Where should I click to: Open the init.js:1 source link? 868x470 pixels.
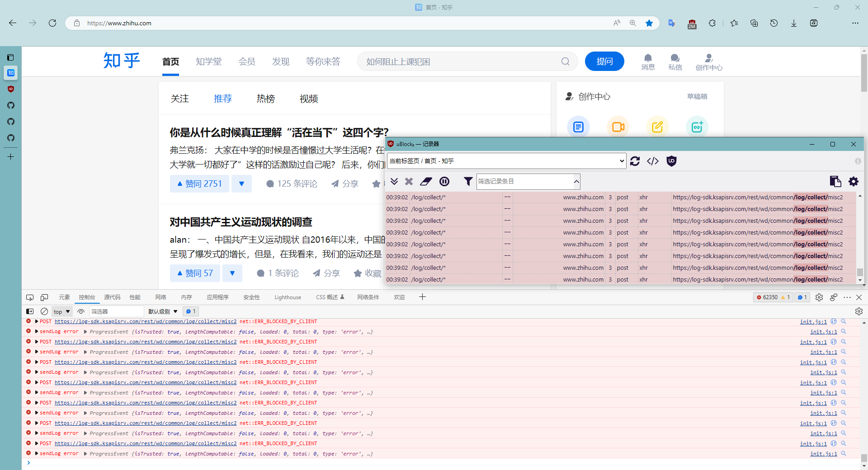(813, 321)
